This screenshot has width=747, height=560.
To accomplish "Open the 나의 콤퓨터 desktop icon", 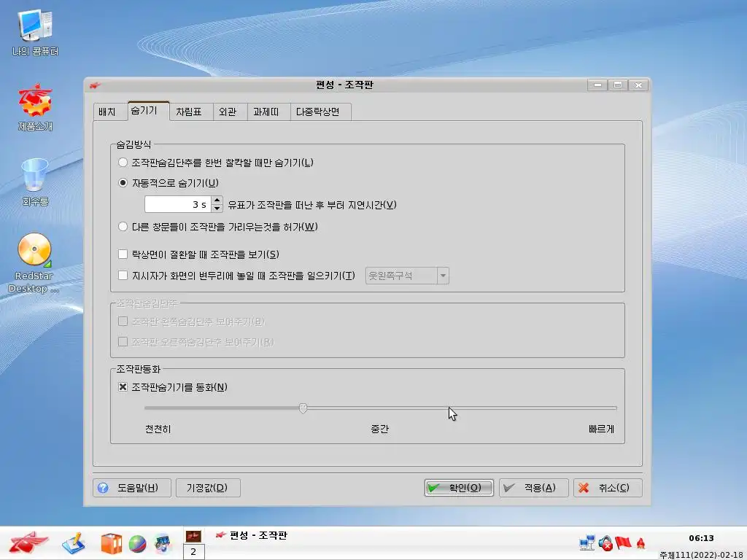I will tap(35, 32).
